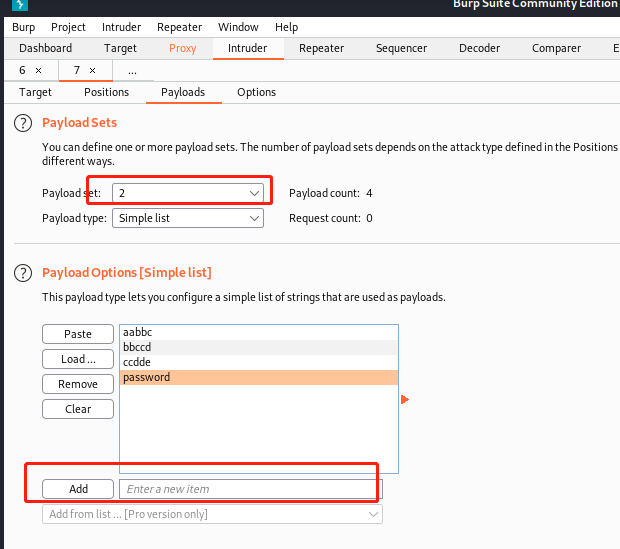
Task: Select payload item bbccd
Action: [x=259, y=347]
